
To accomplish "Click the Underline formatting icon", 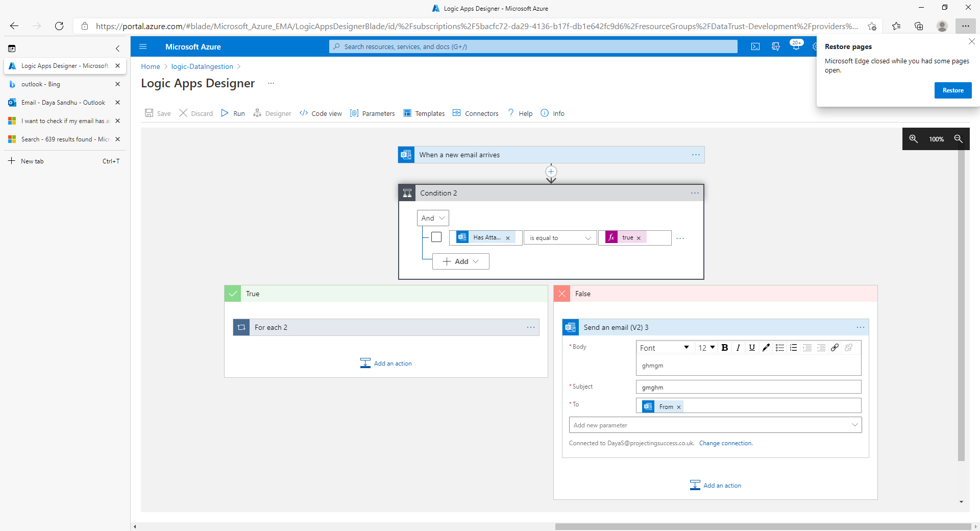I will 752,348.
